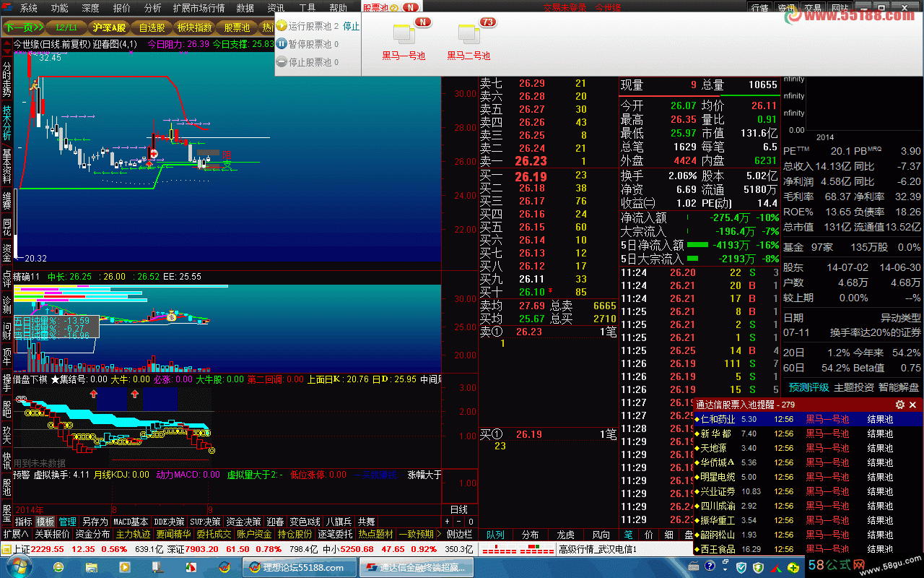Select the 资金分布 tab
The height and width of the screenshot is (578, 924).
(93, 534)
